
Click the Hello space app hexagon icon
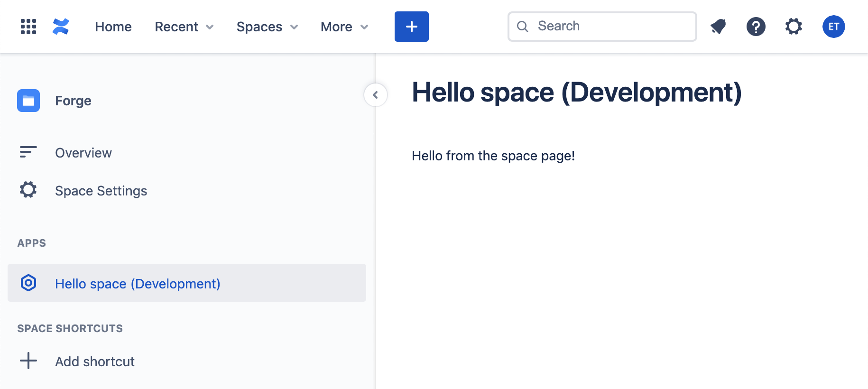[28, 283]
